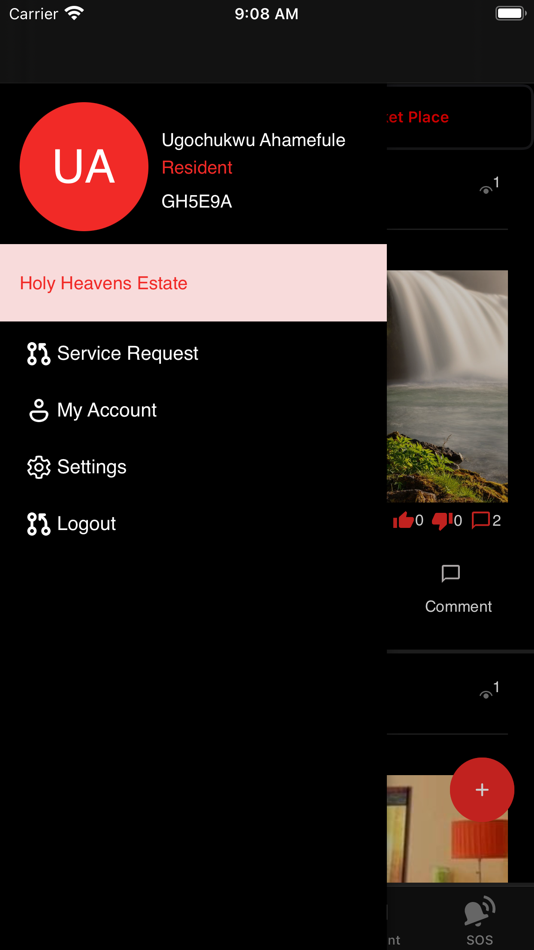This screenshot has height=950, width=534.
Task: Click the Logout branch icon
Action: coord(39,524)
